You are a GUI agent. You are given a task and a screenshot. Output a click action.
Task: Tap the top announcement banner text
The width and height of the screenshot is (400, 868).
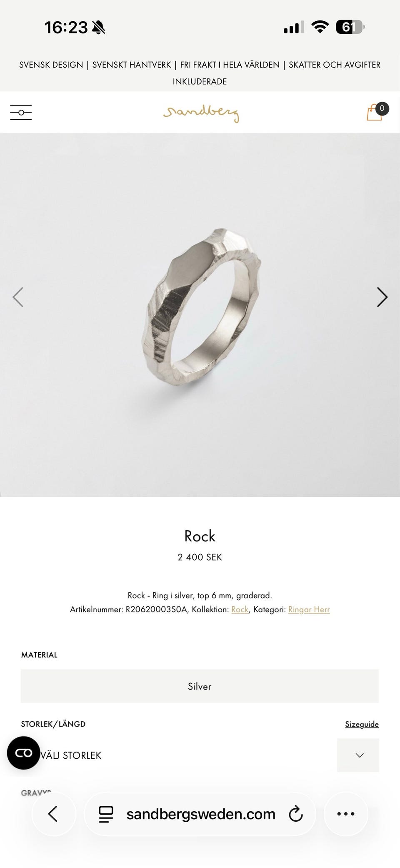coord(200,73)
